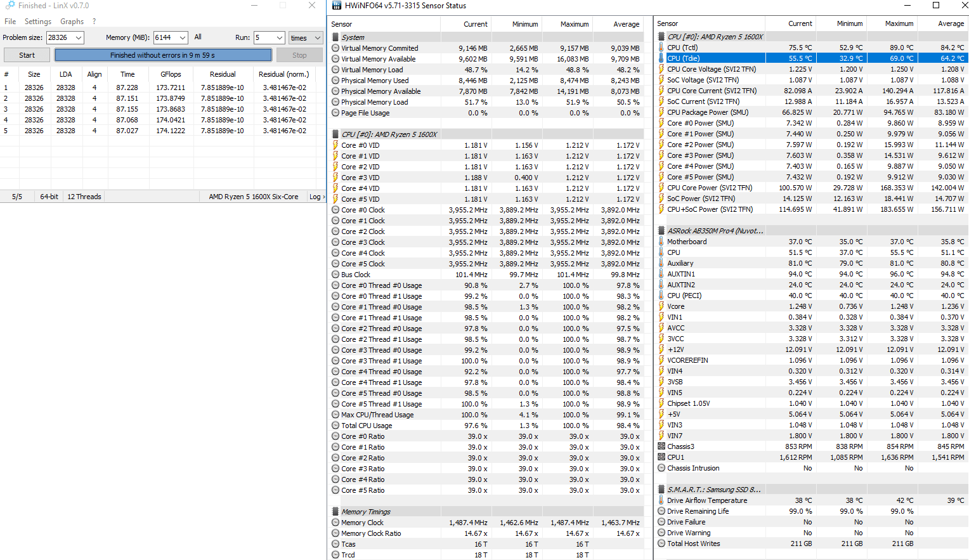Click the LDA column header in LinX
Screen dimensions: 969x560
pos(65,74)
